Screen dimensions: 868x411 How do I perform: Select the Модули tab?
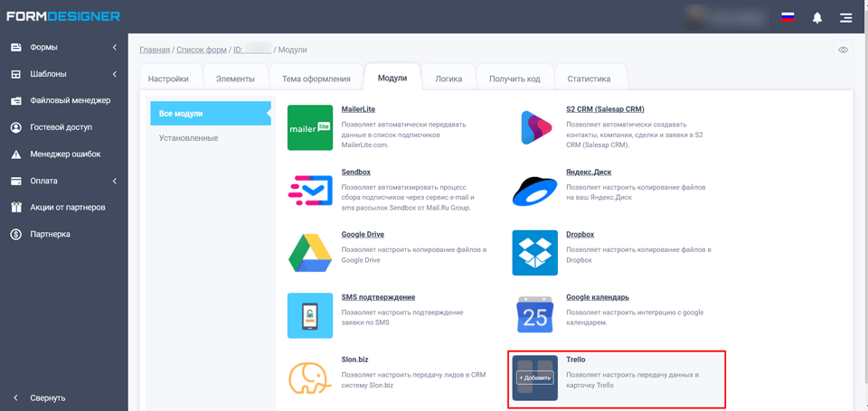coord(392,78)
